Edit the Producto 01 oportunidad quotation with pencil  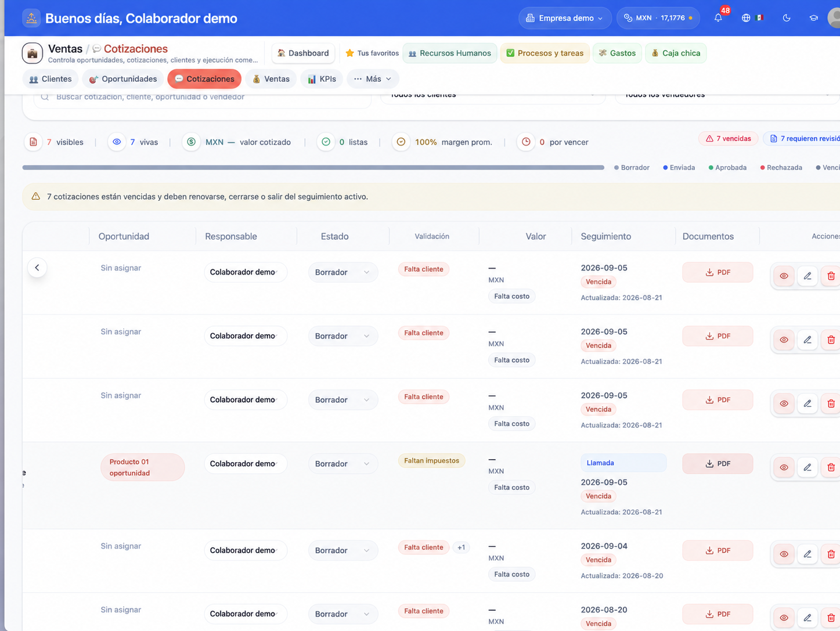(807, 467)
